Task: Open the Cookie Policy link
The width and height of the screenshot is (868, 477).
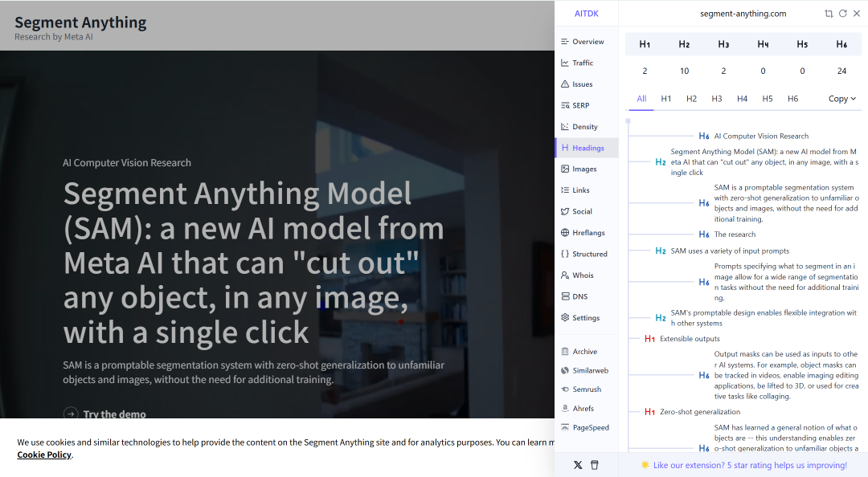Action: (x=44, y=455)
